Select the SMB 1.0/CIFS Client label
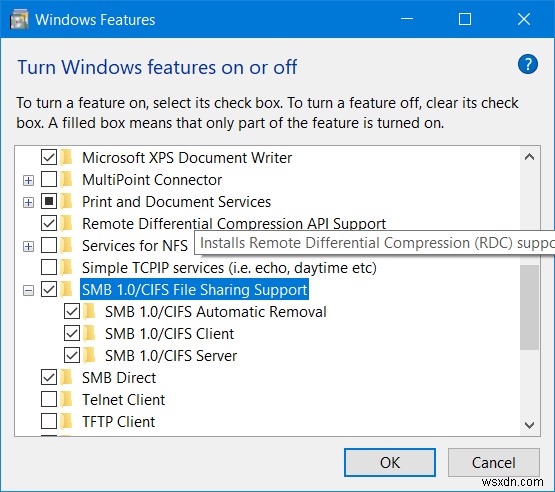This screenshot has height=492, width=555. click(170, 333)
